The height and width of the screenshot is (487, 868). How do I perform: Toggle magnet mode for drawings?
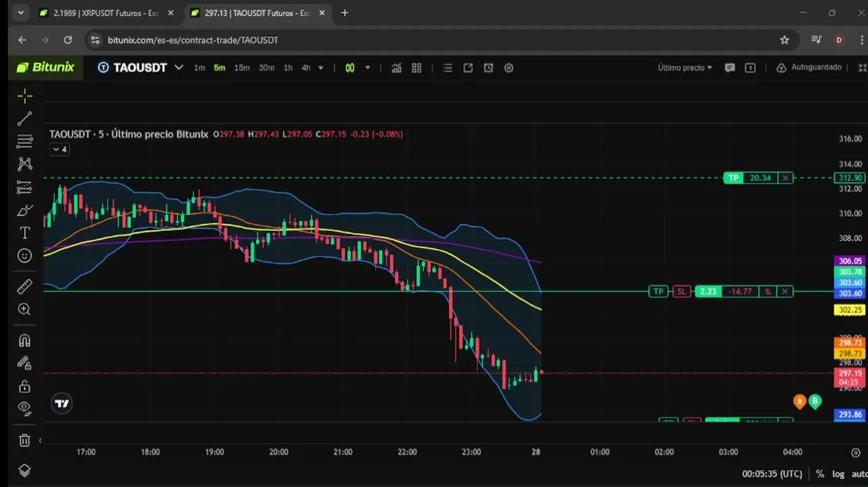point(24,340)
